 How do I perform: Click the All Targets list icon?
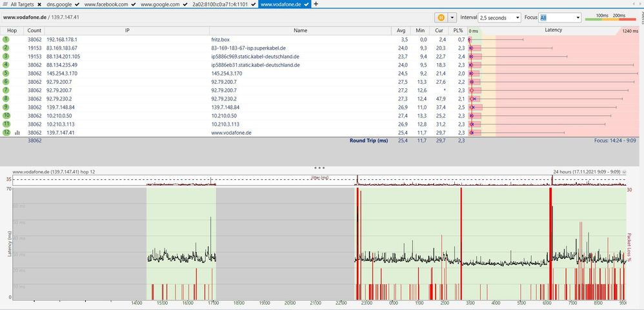(5, 4)
